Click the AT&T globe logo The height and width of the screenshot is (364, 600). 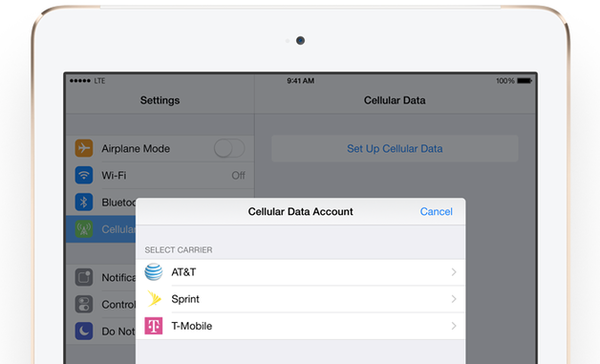click(x=154, y=272)
